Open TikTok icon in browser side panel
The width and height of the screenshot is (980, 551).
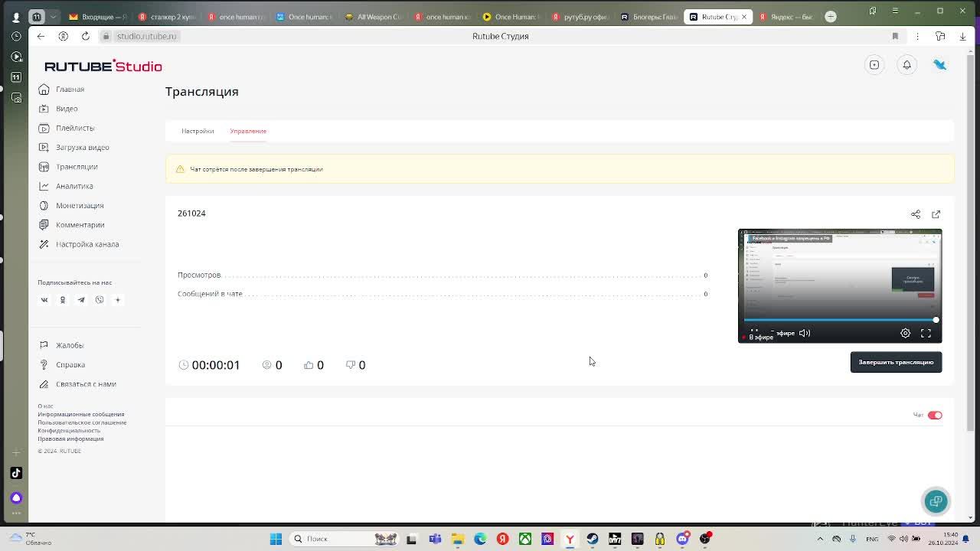pos(16,473)
